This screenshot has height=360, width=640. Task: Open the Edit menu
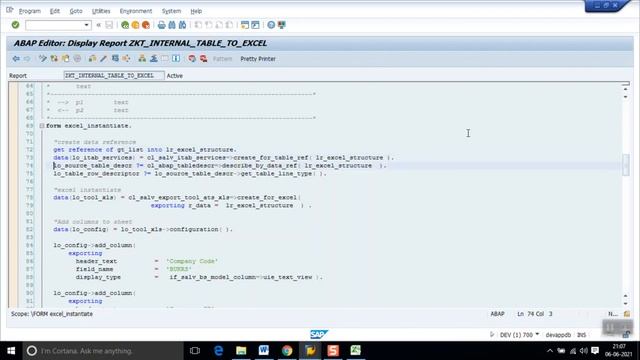(x=55, y=11)
